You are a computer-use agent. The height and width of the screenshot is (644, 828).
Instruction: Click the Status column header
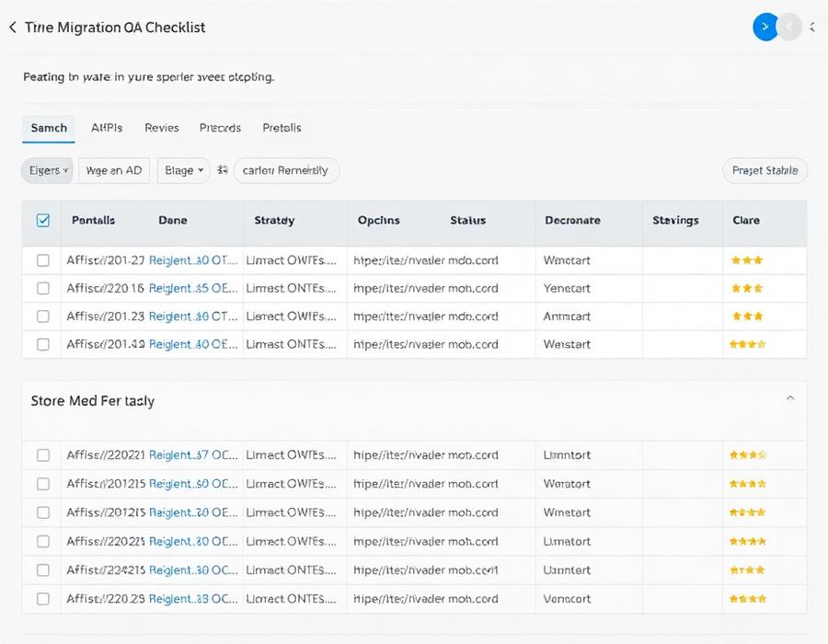[468, 220]
